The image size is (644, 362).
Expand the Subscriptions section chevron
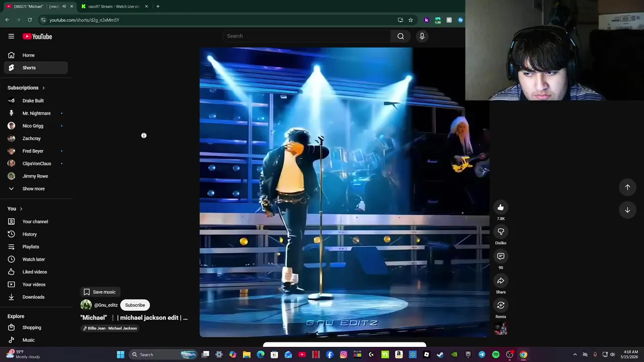[x=43, y=88]
